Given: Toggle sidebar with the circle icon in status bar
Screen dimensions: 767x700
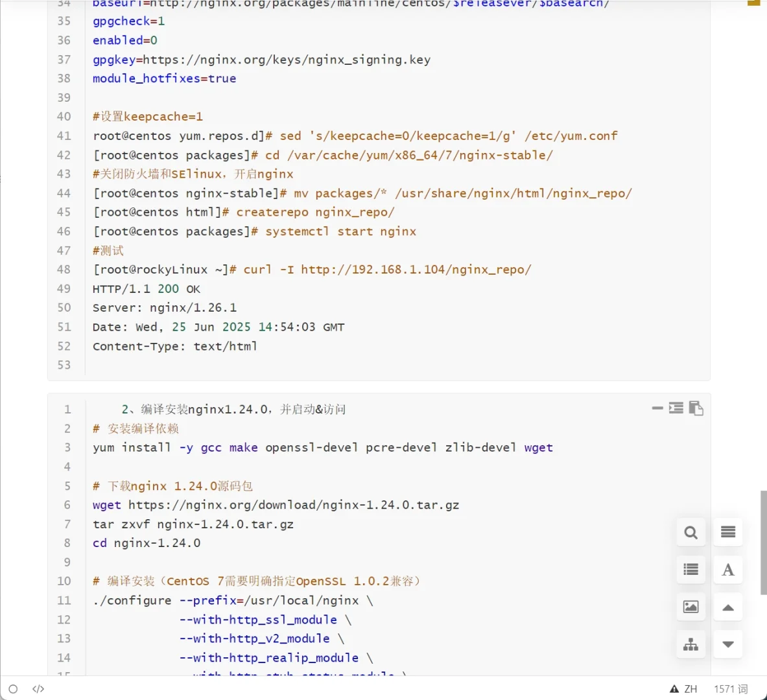Looking at the screenshot, I should coord(13,689).
